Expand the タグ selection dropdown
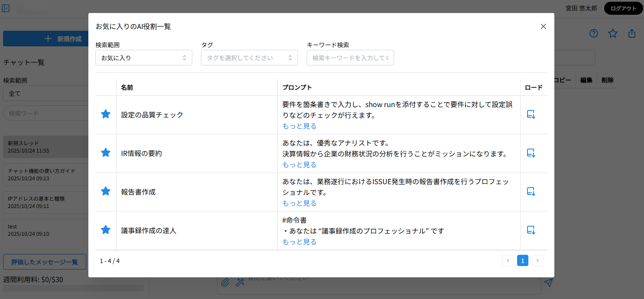The image size is (644, 299). click(x=249, y=58)
